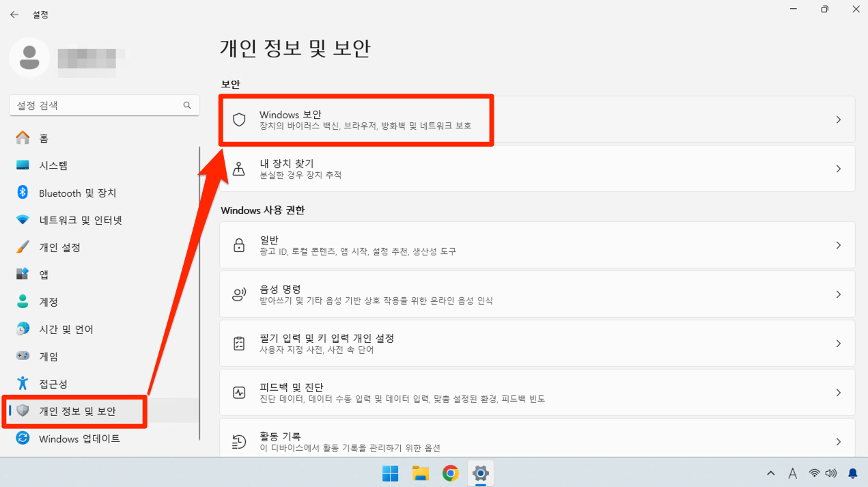Click the 시간 및 언어 globe icon
Viewport: 868px width, 487px height.
[23, 329]
